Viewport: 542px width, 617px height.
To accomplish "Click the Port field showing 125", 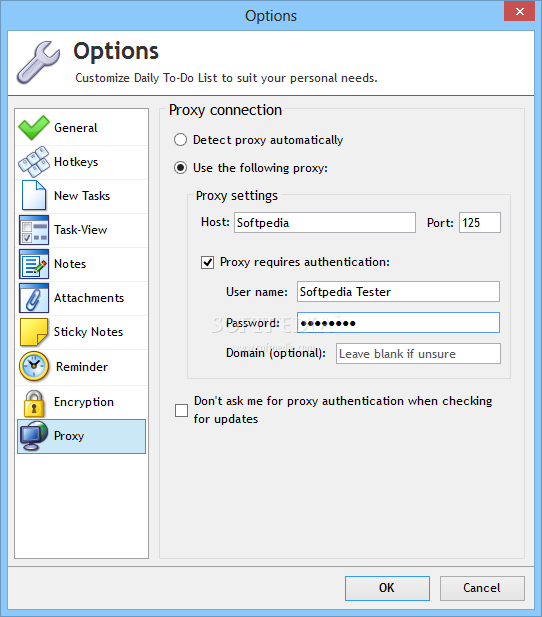I will [x=480, y=223].
